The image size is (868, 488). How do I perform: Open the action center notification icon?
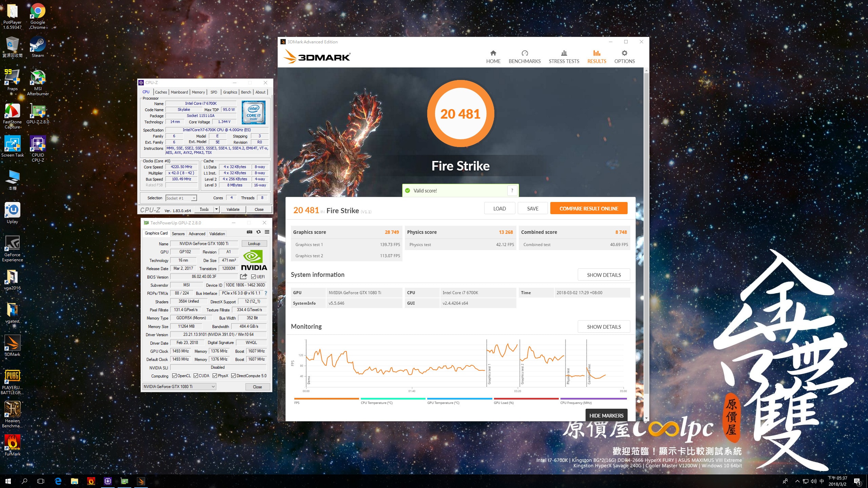857,481
